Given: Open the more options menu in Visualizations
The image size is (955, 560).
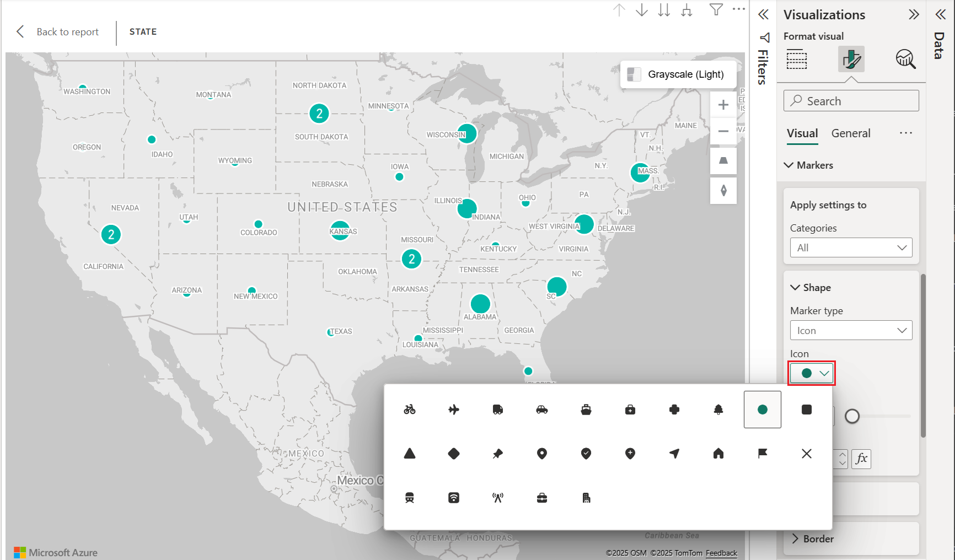Looking at the screenshot, I should point(906,132).
